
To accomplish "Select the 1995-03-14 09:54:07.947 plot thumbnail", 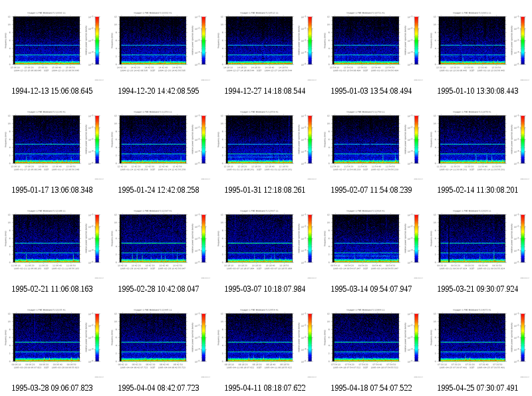I will pos(372,243).
